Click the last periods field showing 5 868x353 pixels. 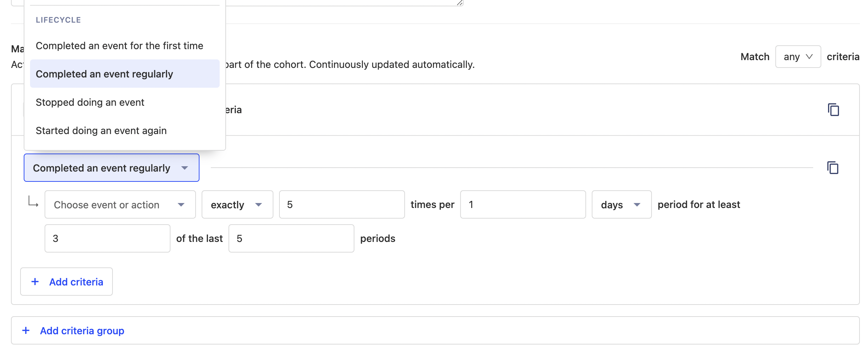pyautogui.click(x=291, y=238)
